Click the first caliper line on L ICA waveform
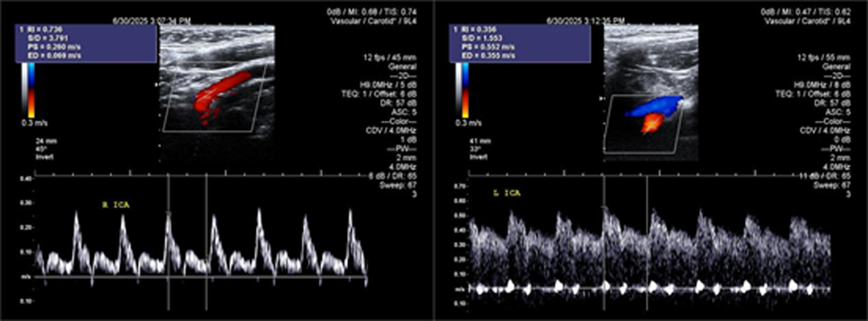This screenshot has height=321, width=868. coord(604,241)
